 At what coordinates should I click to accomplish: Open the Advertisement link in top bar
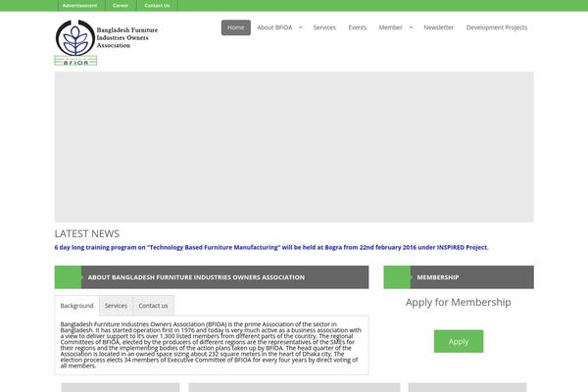[79, 6]
